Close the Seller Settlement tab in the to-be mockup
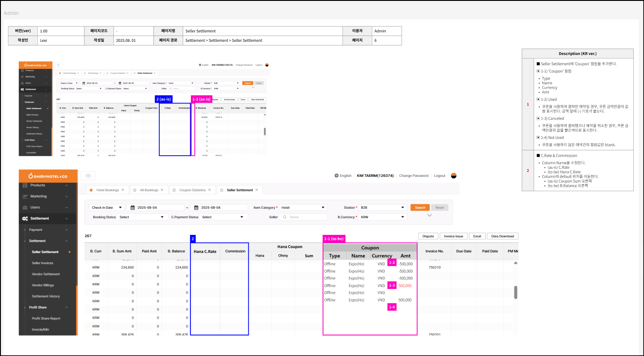The width and height of the screenshot is (644, 356). (x=257, y=190)
